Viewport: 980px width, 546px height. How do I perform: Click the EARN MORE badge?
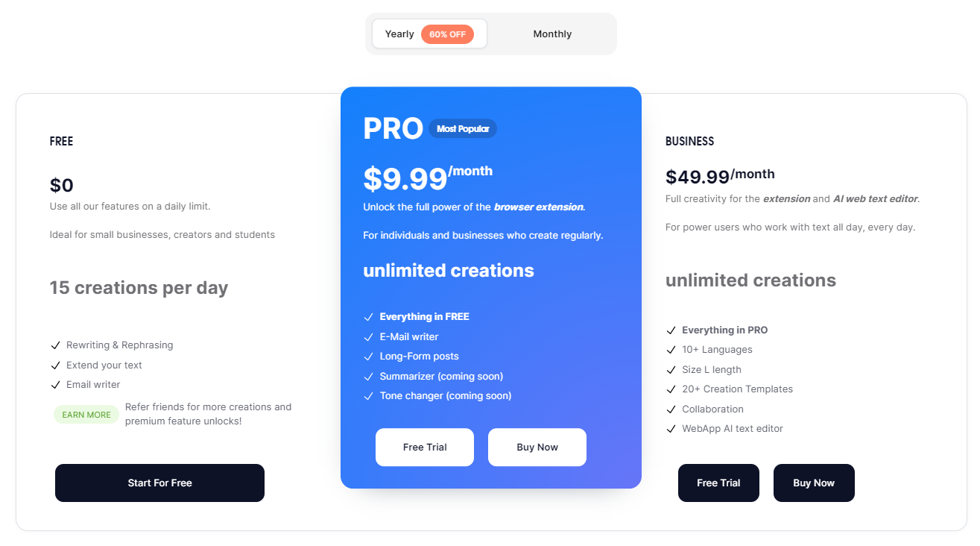point(86,415)
